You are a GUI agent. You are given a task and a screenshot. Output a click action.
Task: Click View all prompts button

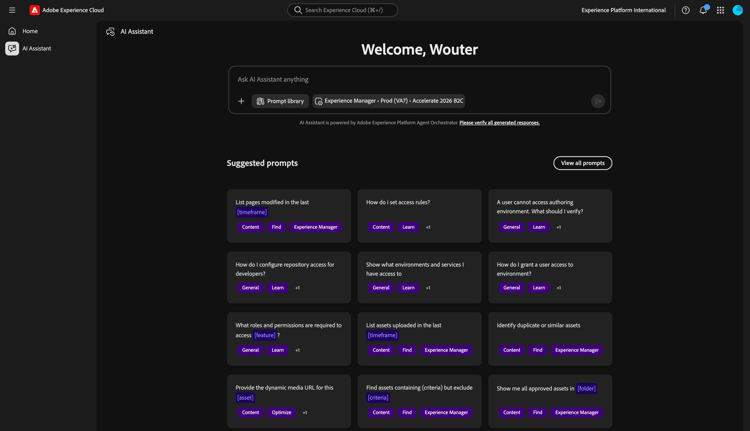pos(583,163)
